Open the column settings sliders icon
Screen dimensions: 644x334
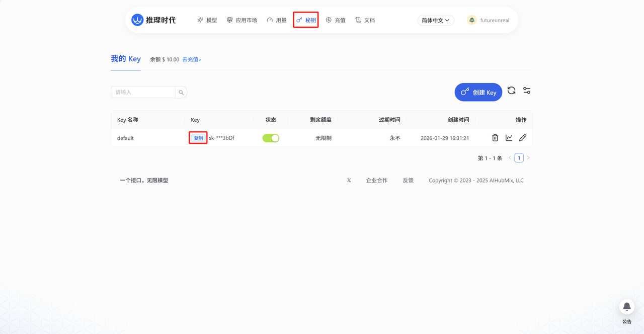coord(527,91)
